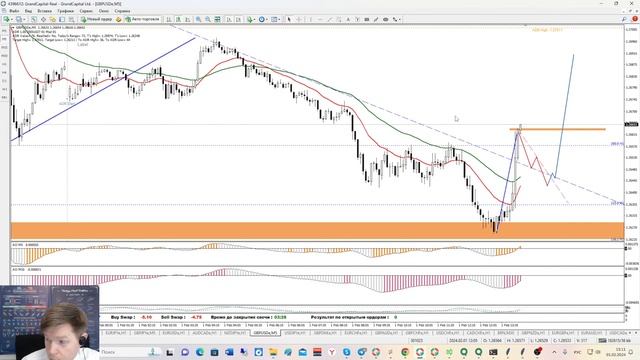Viewport: 640px width, 360px height.
Task: Activate the standard cursor mode
Action: tap(289, 19)
